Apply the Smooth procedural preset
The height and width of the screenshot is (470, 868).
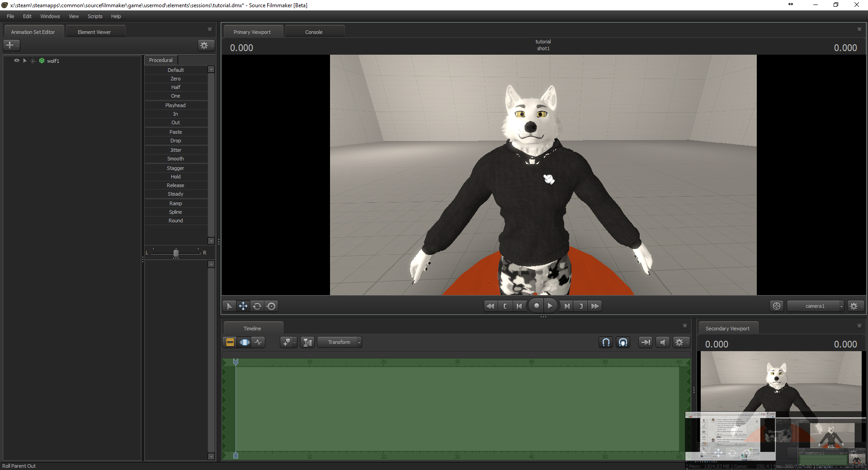point(176,159)
